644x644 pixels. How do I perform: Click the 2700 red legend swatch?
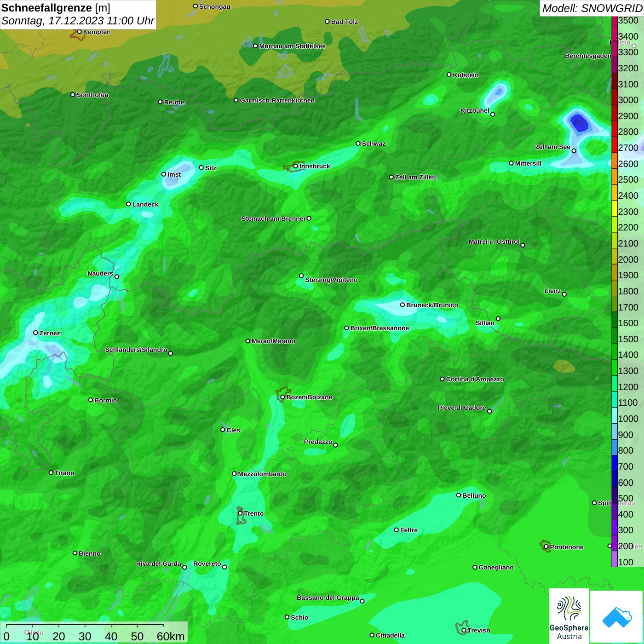pos(615,144)
